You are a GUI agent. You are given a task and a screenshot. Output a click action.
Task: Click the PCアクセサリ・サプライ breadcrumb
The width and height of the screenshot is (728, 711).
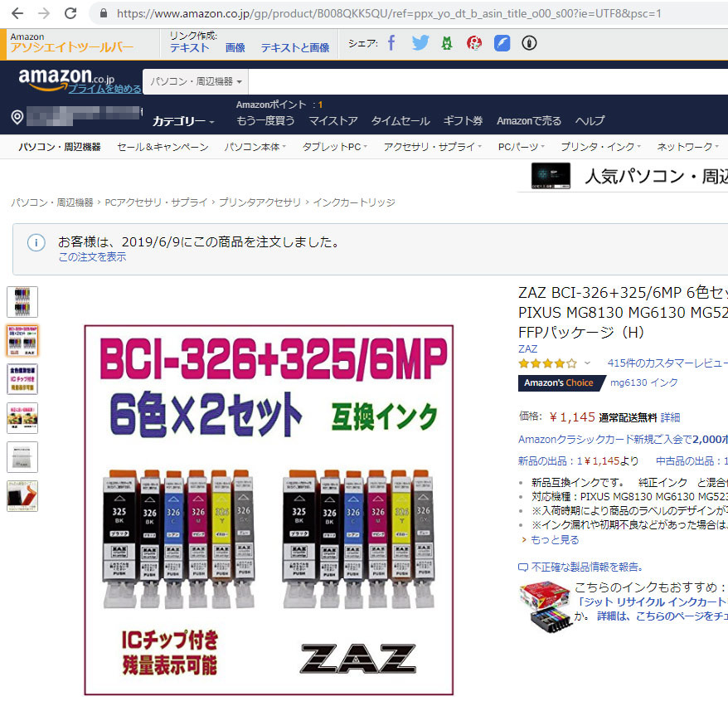click(156, 202)
